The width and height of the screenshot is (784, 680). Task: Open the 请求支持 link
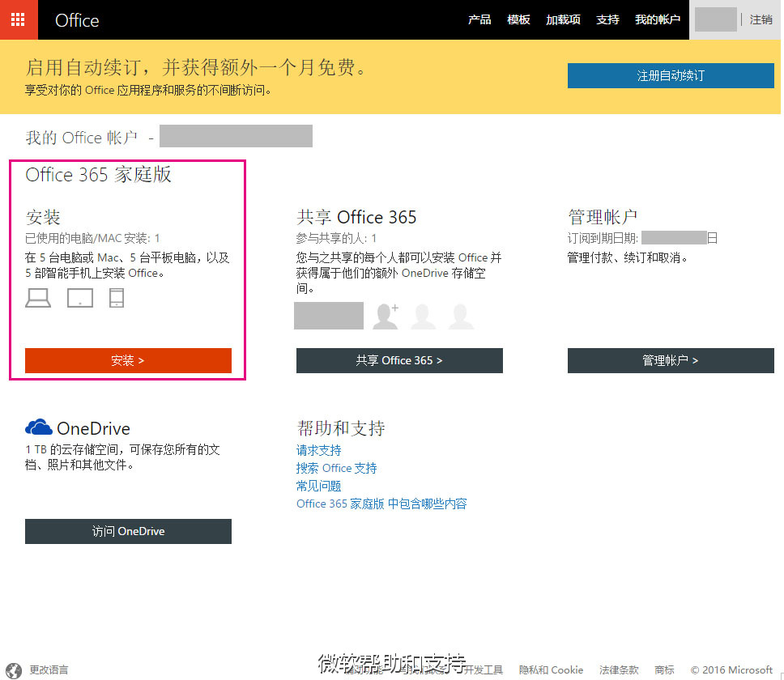click(x=318, y=450)
